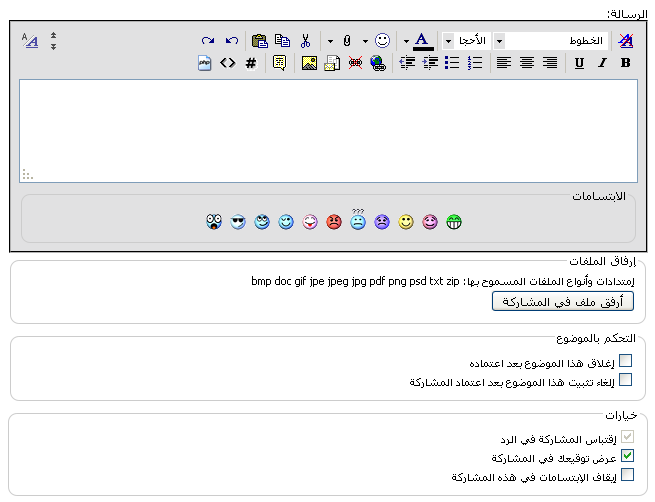Viewport: 655px width, 502px height.
Task: Cut the selected text with scissors
Action: click(305, 41)
